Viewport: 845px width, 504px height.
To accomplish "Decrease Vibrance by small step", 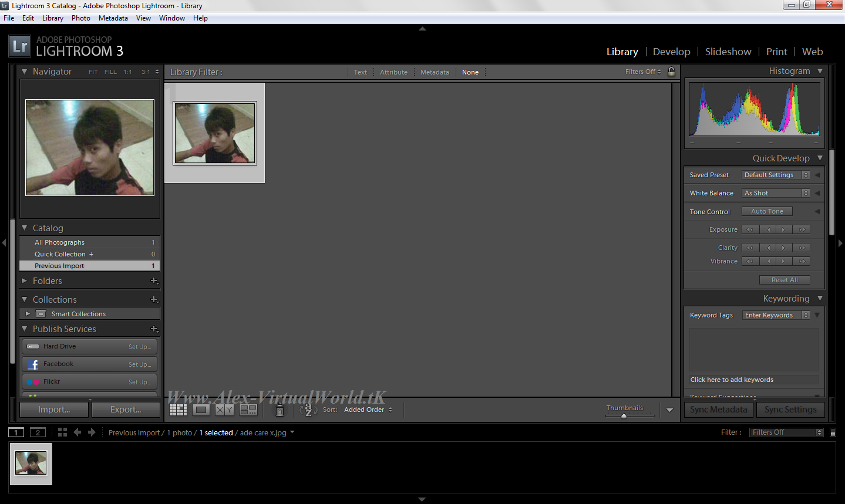I will coord(769,261).
